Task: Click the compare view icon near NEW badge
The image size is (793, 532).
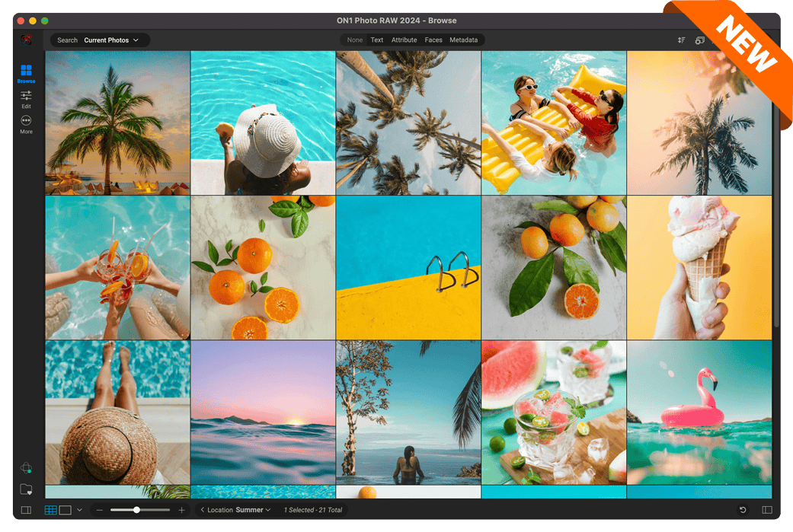Action: [x=700, y=40]
